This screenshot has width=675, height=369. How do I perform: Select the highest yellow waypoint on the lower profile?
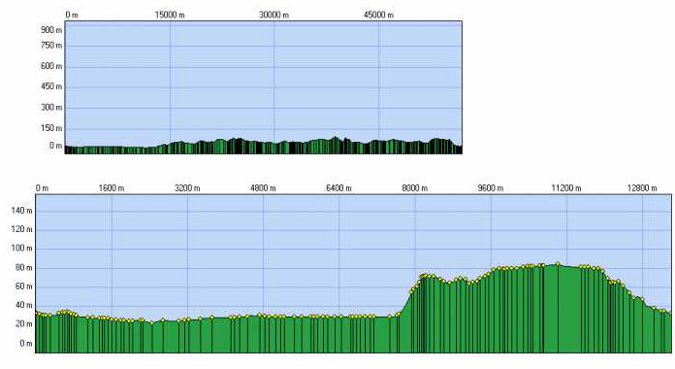point(558,264)
